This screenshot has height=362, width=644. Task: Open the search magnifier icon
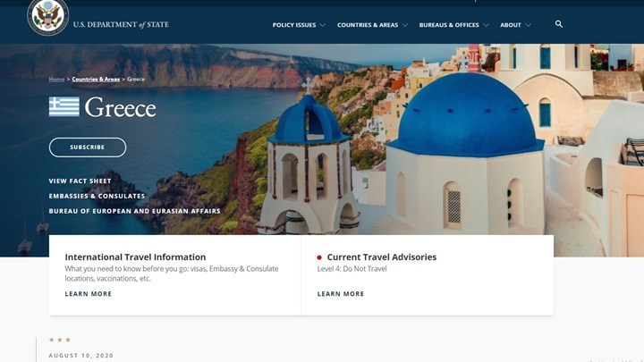pos(558,24)
